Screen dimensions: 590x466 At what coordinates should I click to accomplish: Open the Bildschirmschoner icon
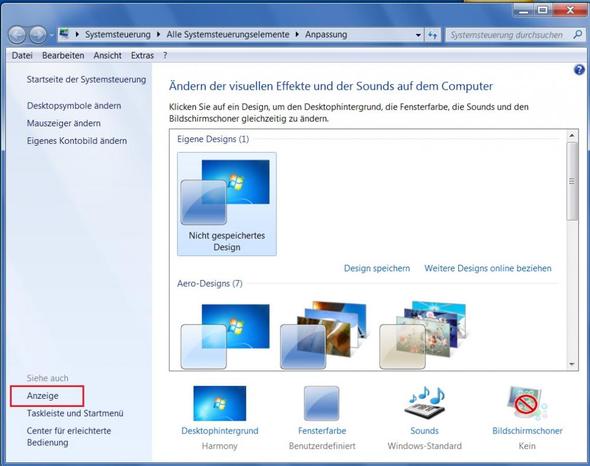coord(527,403)
